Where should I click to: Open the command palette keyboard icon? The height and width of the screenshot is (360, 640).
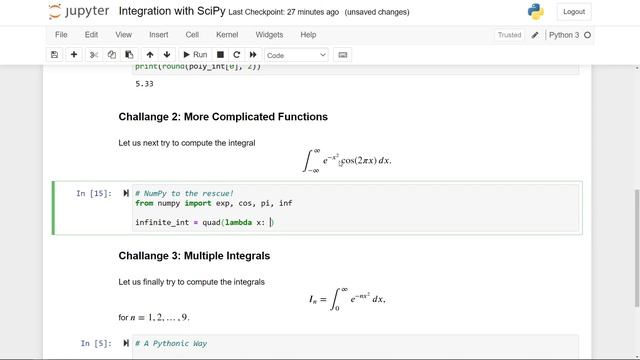tap(343, 55)
